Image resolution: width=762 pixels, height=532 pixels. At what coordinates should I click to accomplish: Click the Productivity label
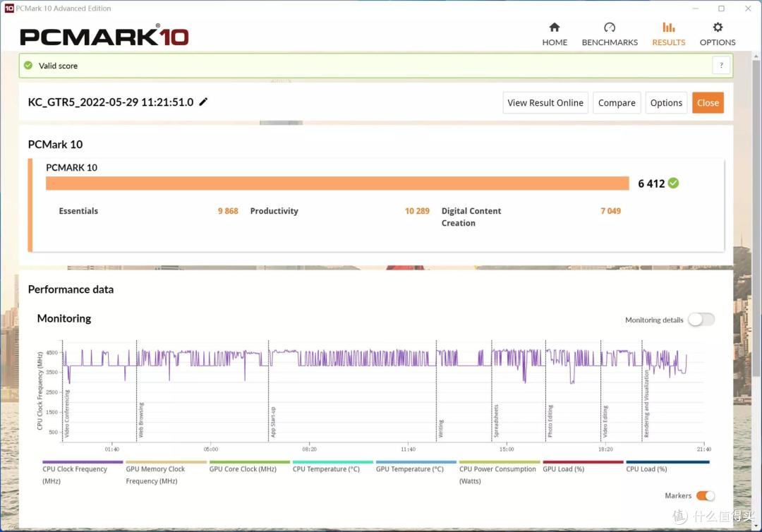click(274, 211)
